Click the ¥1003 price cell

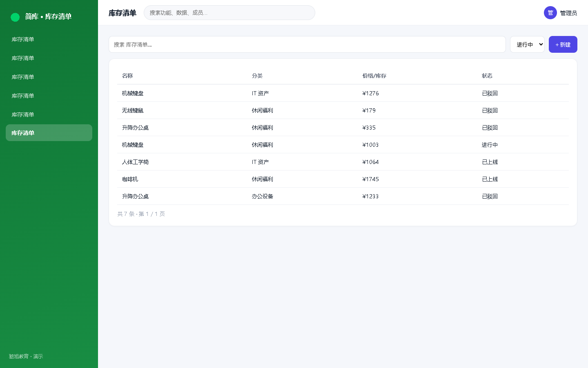click(x=371, y=145)
